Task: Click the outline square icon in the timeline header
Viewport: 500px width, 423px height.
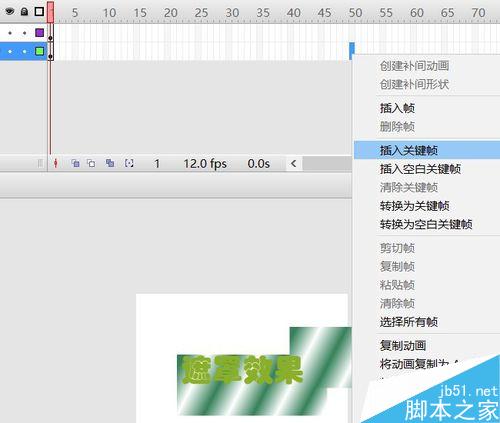Action: point(39,12)
